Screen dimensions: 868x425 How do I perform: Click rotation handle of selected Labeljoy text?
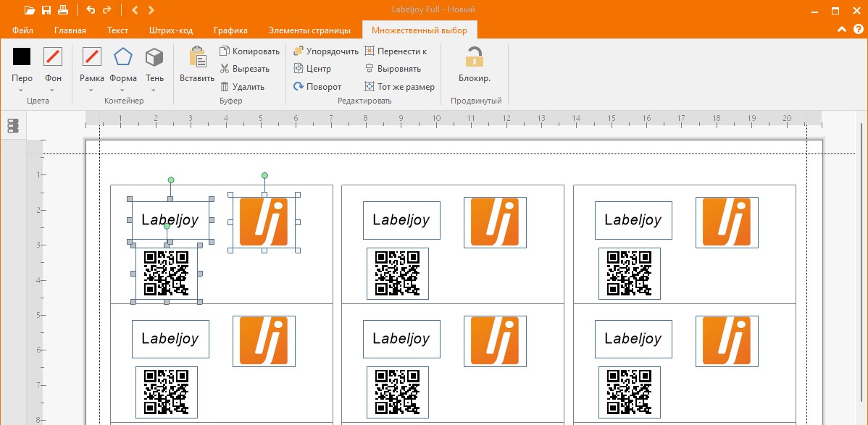pyautogui.click(x=170, y=180)
